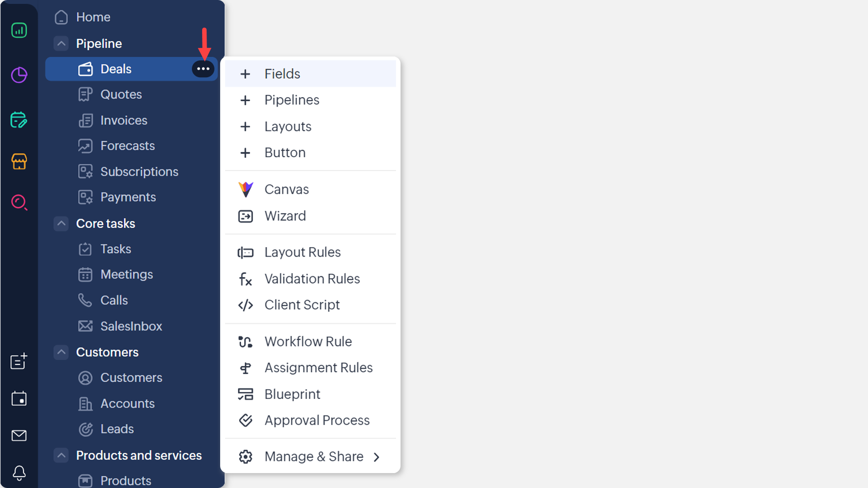Click the calendar icon in left rail

[19, 399]
